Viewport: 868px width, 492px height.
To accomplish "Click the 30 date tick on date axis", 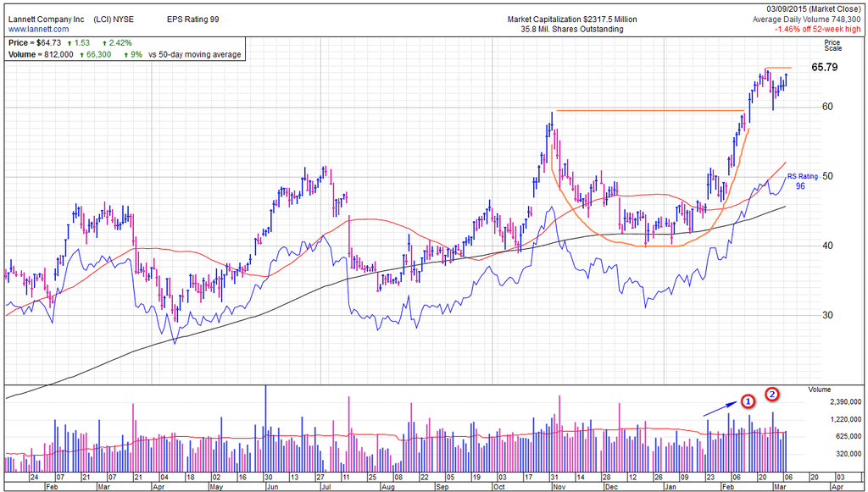I will (268, 477).
